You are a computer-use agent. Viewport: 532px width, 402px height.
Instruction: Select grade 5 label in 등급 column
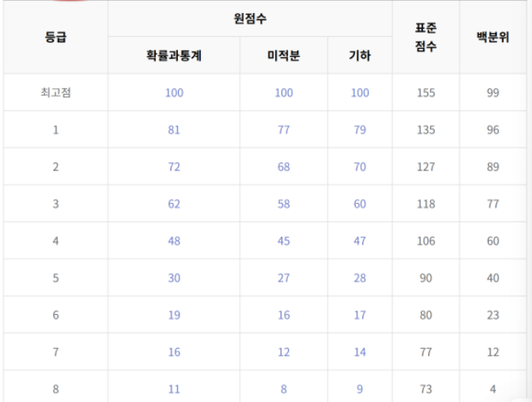pyautogui.click(x=55, y=277)
